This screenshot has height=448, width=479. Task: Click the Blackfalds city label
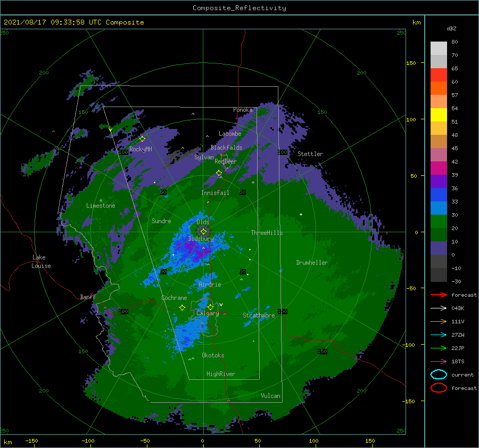pyautogui.click(x=226, y=148)
